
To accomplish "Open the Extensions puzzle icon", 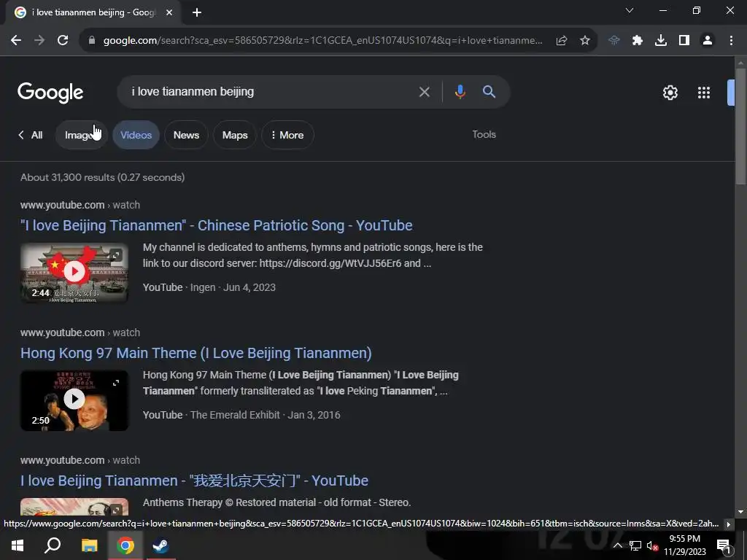I will (638, 41).
